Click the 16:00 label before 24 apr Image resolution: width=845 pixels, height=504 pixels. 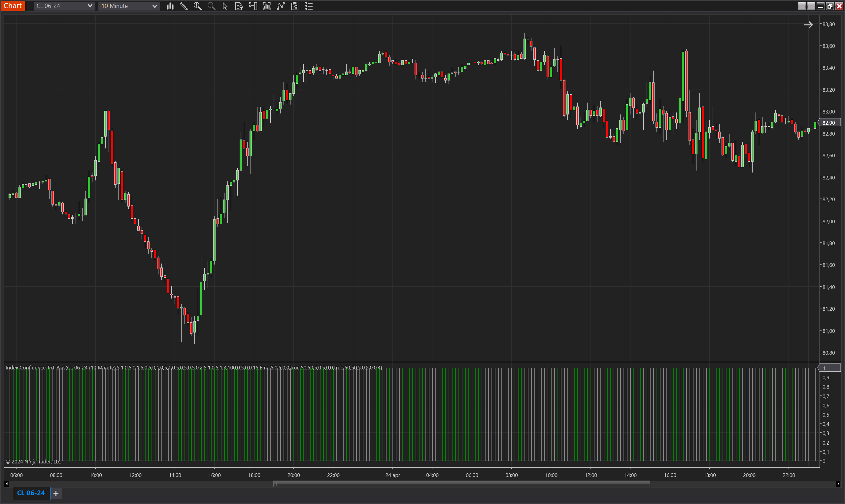(x=215, y=475)
